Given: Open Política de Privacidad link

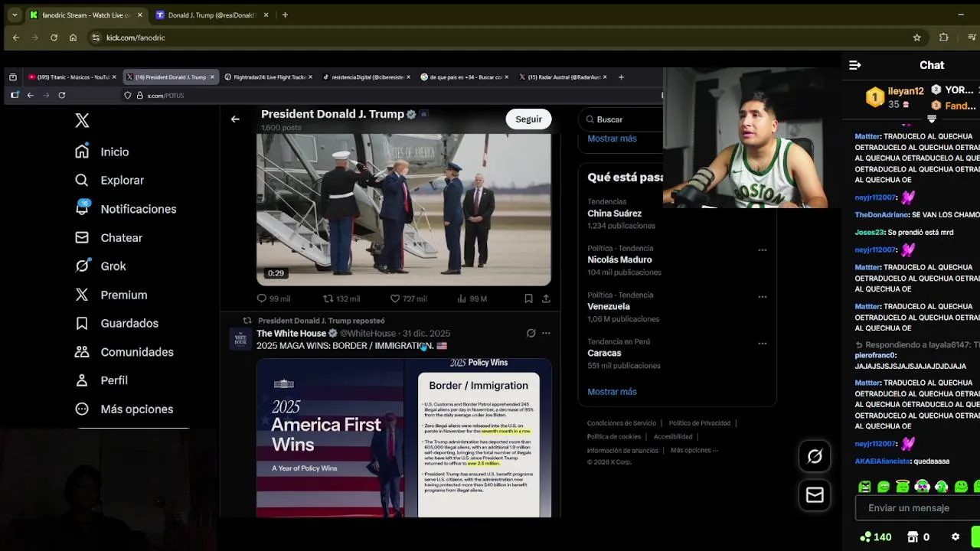Looking at the screenshot, I should [700, 423].
